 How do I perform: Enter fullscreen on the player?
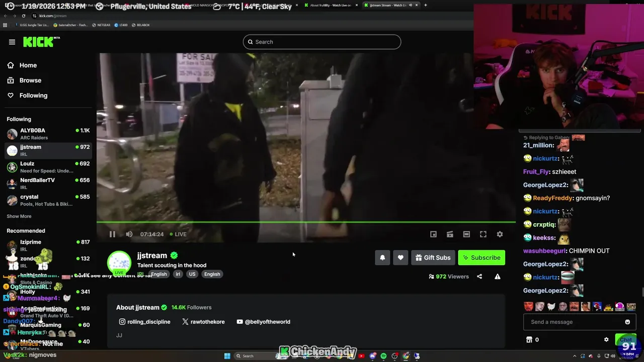pos(483,234)
